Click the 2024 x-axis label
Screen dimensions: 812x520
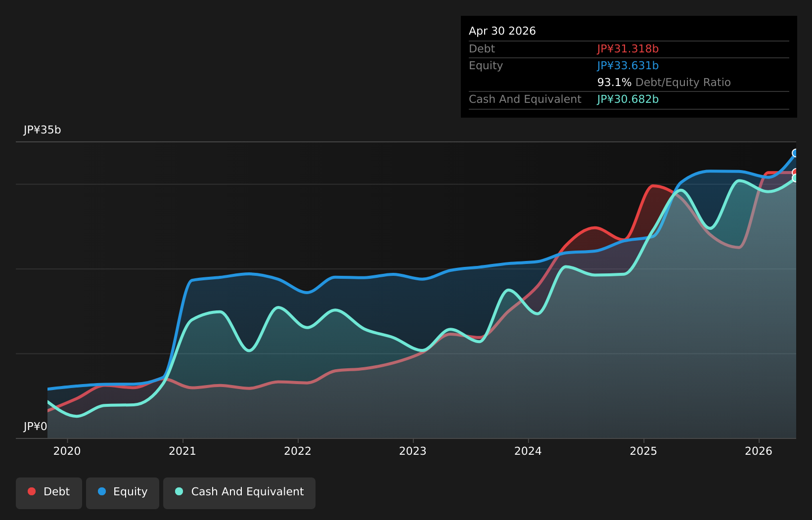point(528,451)
